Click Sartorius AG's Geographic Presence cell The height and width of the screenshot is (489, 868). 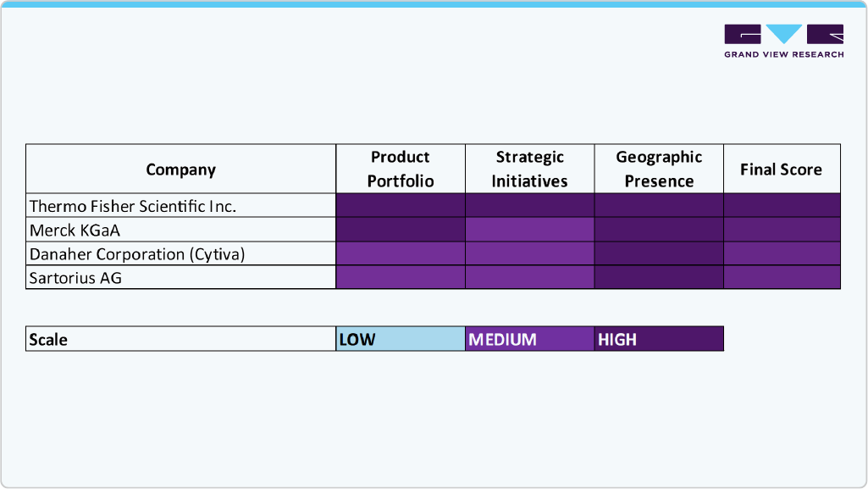point(660,277)
